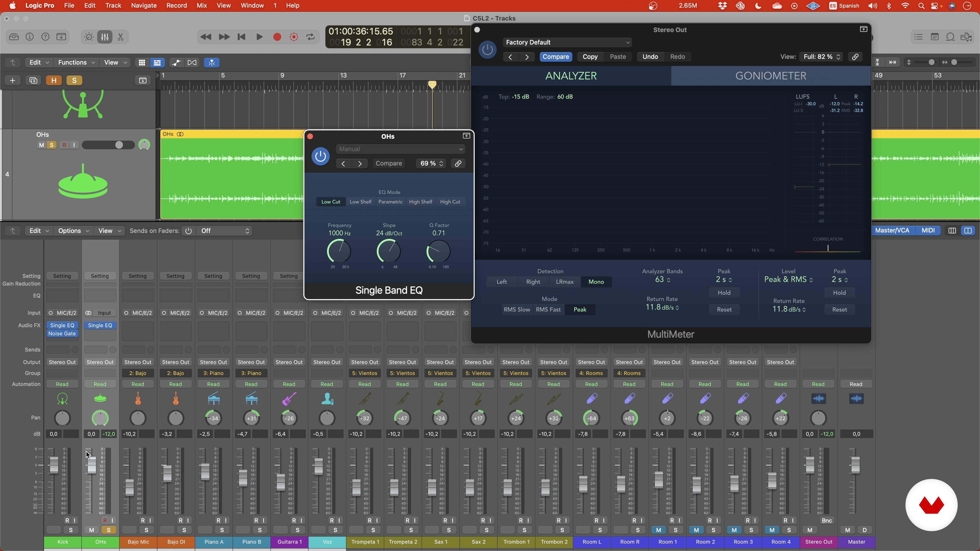This screenshot has height=551, width=980.
Task: Mute Room 1 channel strip
Action: 658,530
